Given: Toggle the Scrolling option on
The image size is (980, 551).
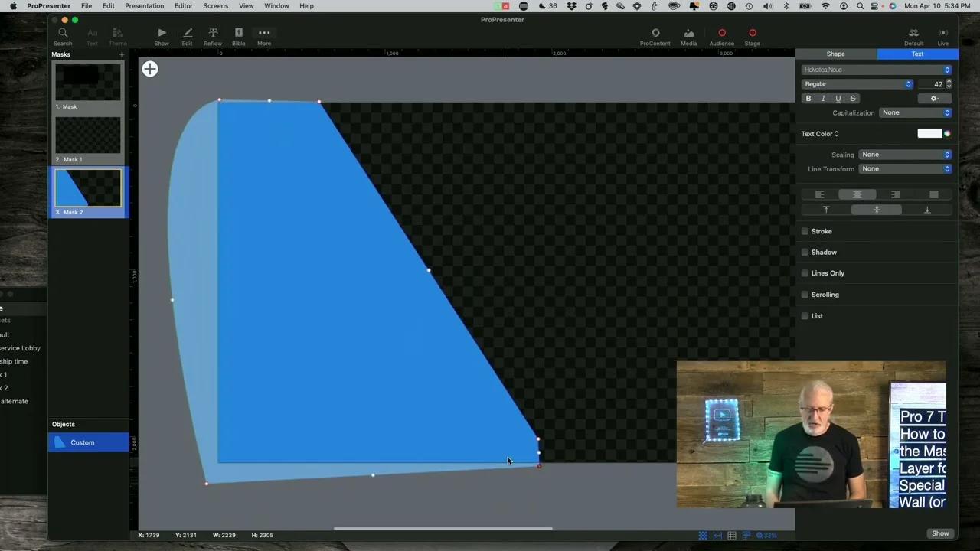Looking at the screenshot, I should 805,295.
